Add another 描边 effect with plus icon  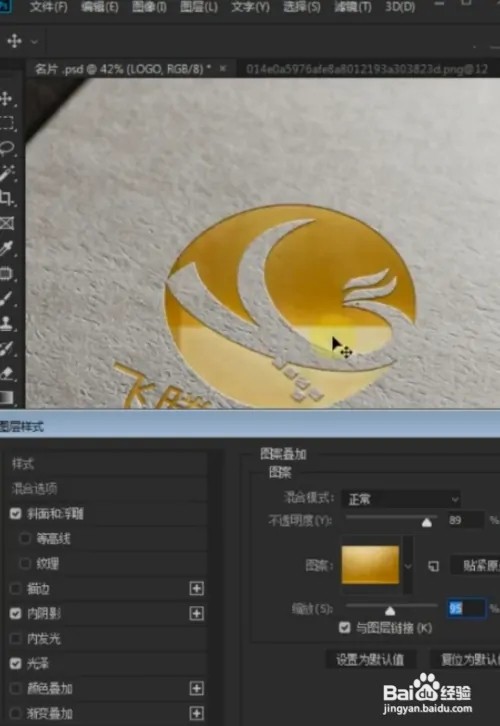[x=197, y=588]
